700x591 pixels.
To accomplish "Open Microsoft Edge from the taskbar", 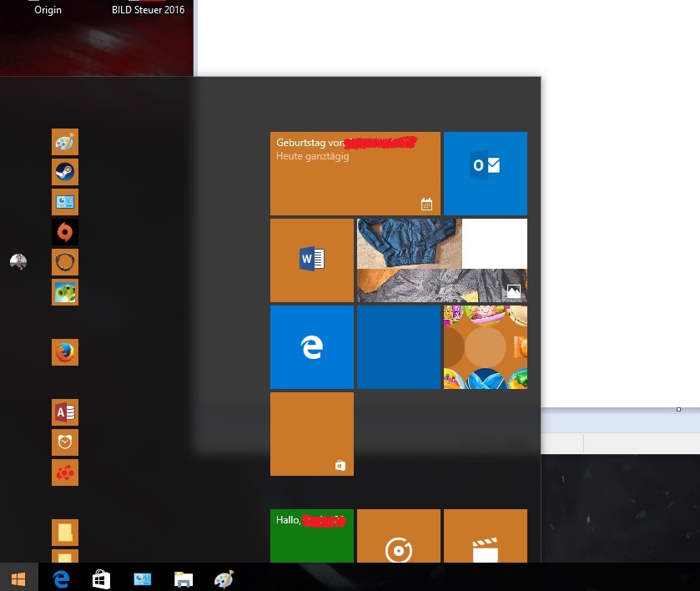I will [61, 579].
